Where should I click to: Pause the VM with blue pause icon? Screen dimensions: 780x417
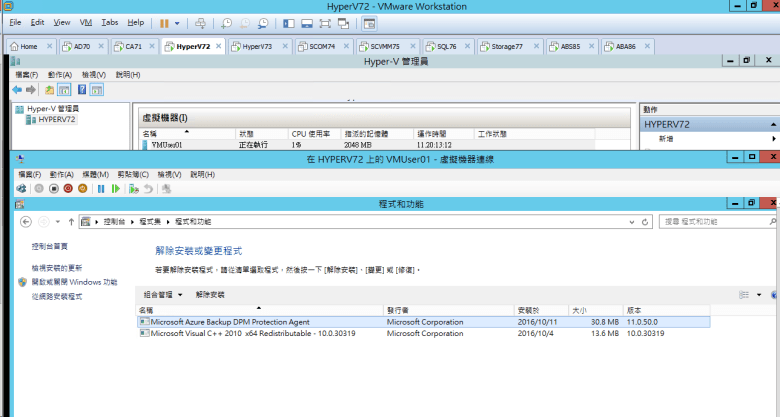(x=101, y=188)
